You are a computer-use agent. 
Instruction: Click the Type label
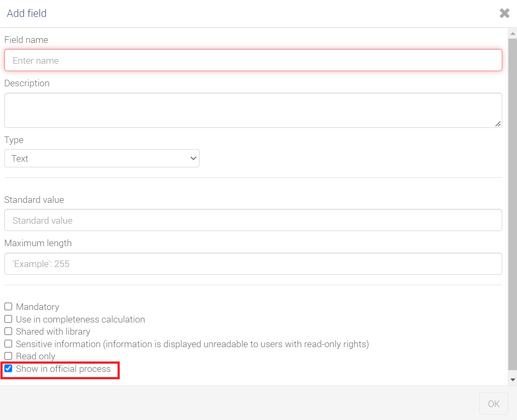pyautogui.click(x=14, y=140)
